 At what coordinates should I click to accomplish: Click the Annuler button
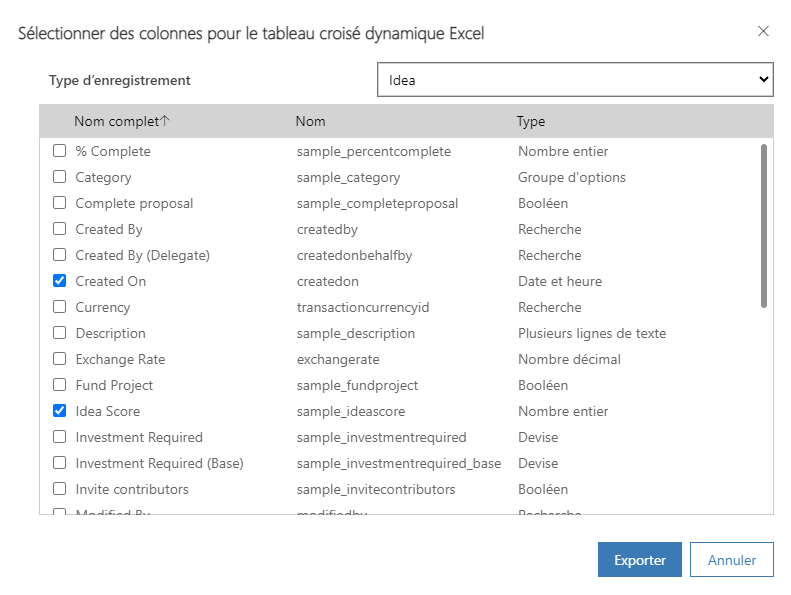click(731, 560)
